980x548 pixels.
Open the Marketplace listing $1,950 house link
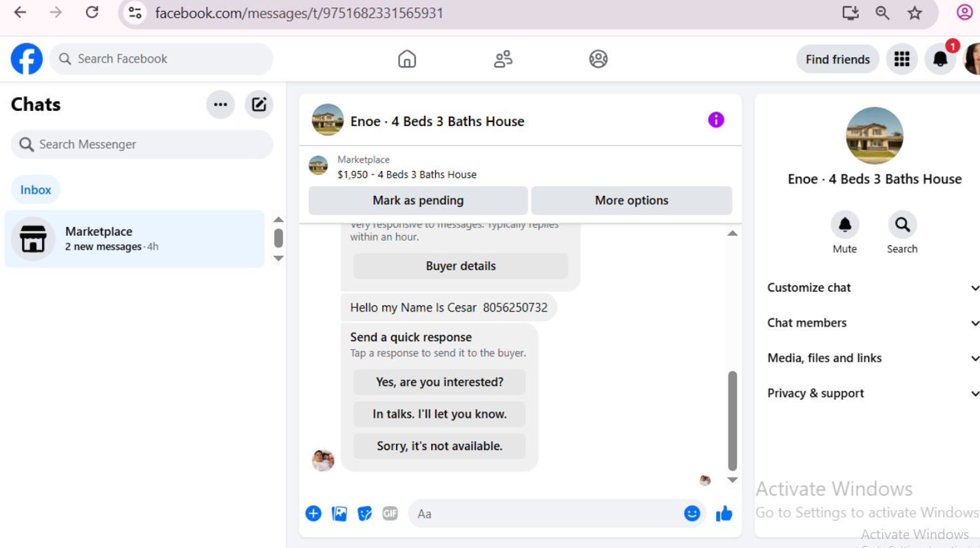(x=407, y=174)
